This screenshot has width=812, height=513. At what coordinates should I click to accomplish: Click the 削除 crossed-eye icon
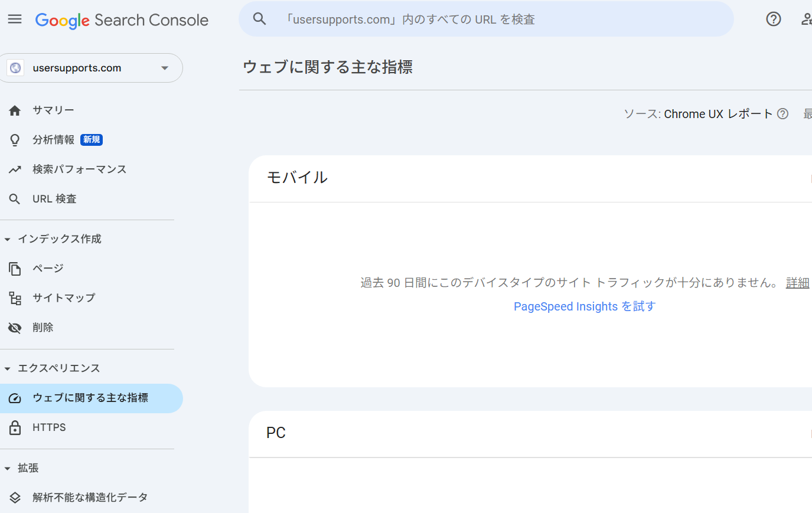pyautogui.click(x=15, y=328)
